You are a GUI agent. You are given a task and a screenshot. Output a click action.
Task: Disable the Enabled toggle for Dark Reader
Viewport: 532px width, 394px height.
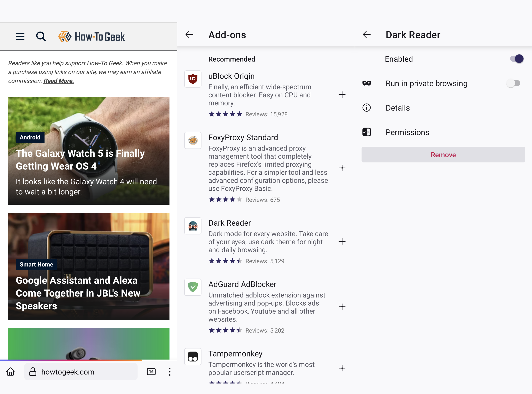tap(516, 59)
